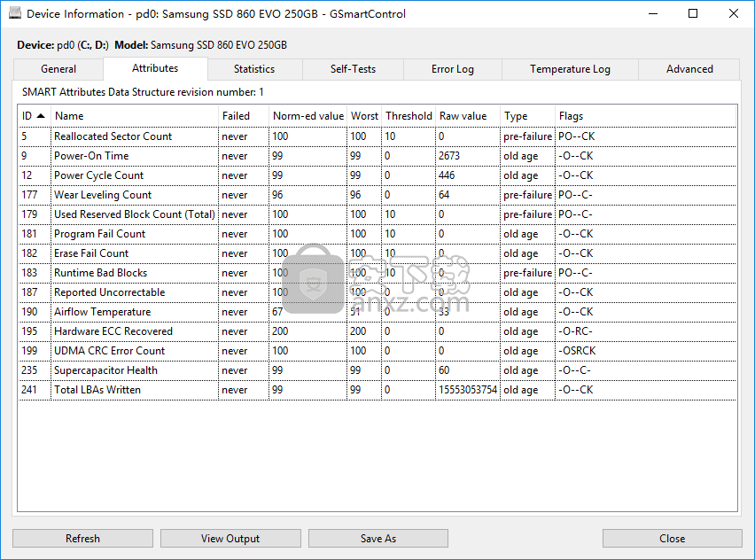
Task: Click the View Output button
Action: tap(230, 539)
